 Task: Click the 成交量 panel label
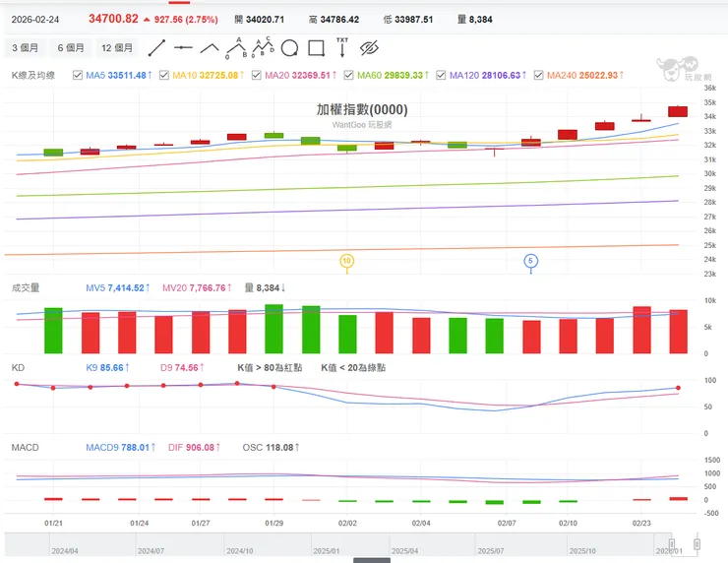[26, 288]
